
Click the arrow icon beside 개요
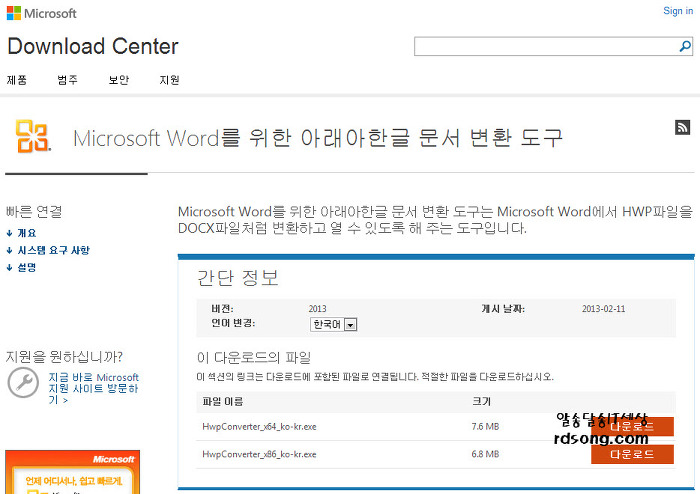tap(9, 233)
